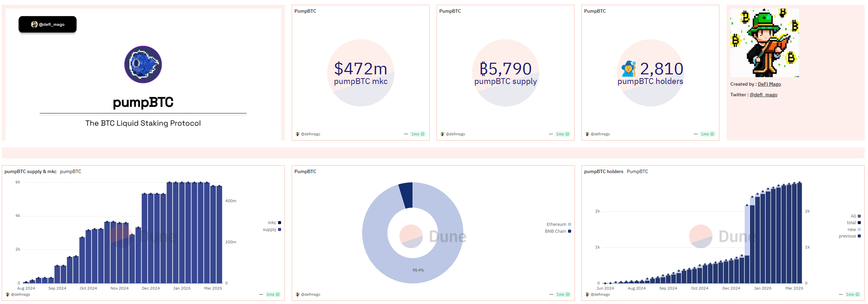Toggle BNB Chain legend color swatch
This screenshot has height=304, width=868.
coord(570,231)
